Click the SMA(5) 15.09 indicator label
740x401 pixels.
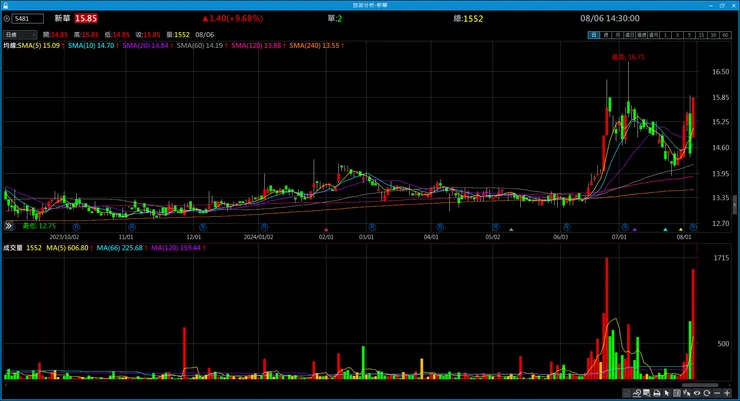click(39, 46)
